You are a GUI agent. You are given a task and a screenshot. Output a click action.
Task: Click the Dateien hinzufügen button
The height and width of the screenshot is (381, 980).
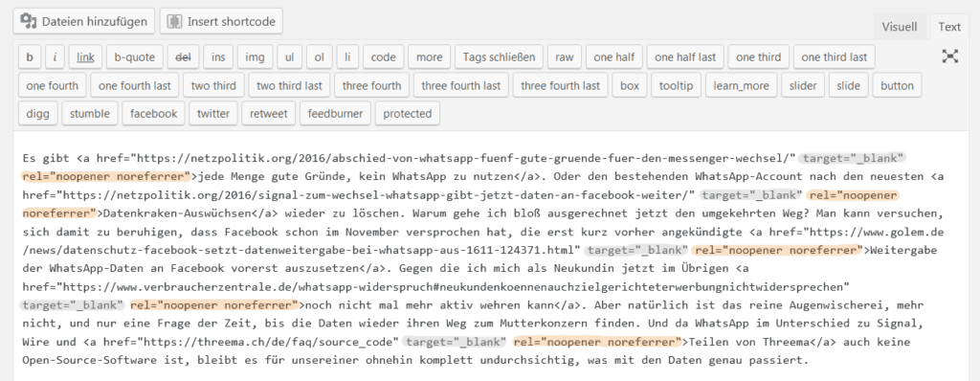click(84, 21)
